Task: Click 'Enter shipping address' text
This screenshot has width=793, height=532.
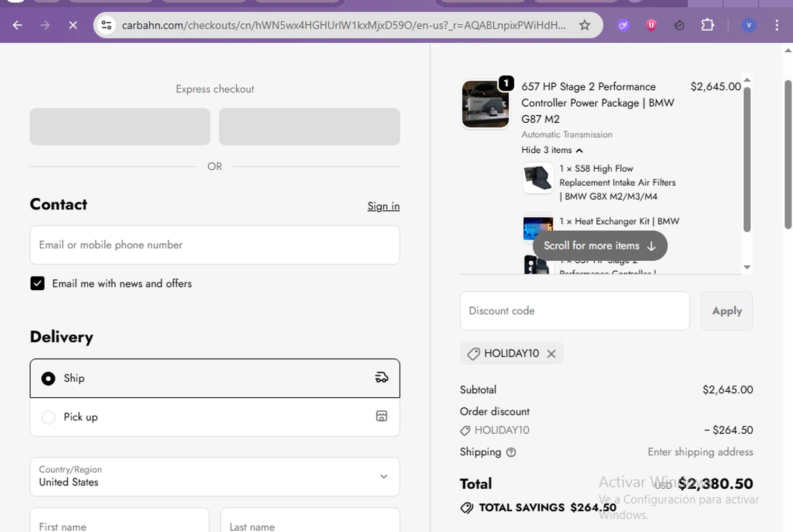Action: [x=700, y=452]
